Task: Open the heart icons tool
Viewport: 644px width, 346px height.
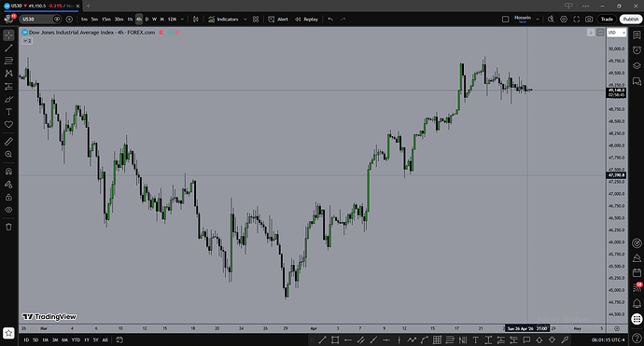Action: pyautogui.click(x=8, y=124)
